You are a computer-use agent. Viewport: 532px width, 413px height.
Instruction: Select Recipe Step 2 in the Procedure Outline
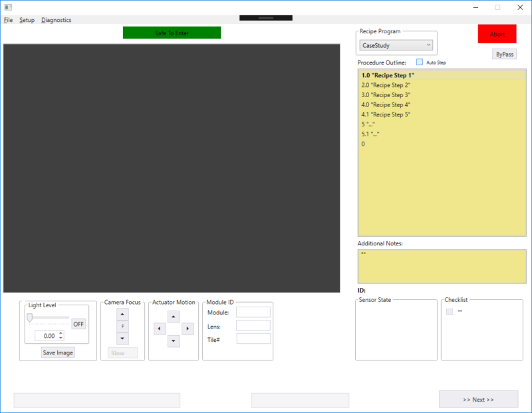[385, 85]
